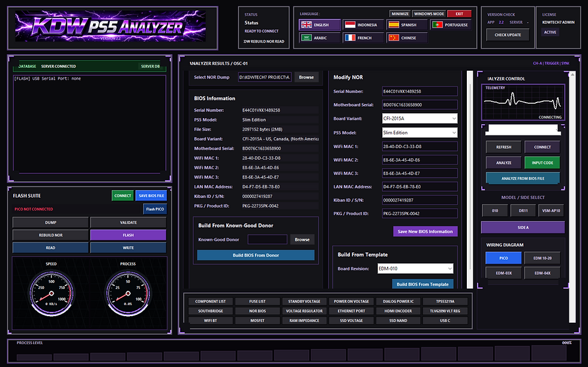Show the EDM-04X wiring diagram
Image resolution: width=588 pixels, height=367 pixels.
(542, 273)
